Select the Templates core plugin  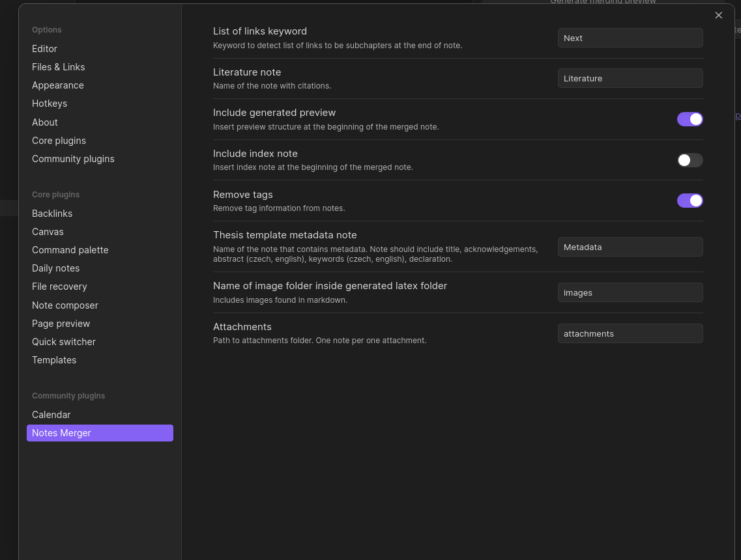[54, 359]
